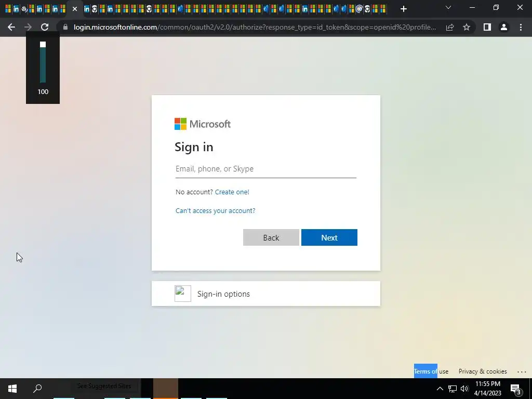Screen dimensions: 532x399
Task: Click the address bar URL
Action: point(255,27)
